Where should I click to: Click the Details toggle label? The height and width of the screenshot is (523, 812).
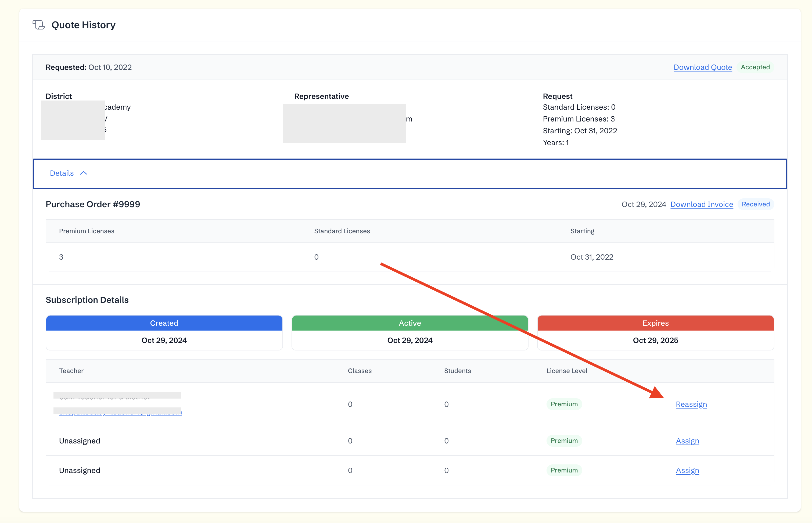(62, 173)
